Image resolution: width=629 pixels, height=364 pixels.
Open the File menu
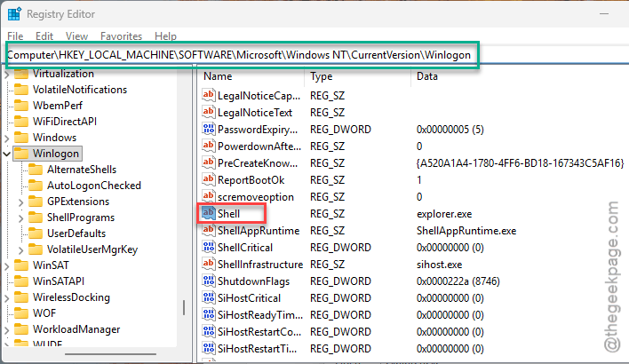tap(15, 36)
